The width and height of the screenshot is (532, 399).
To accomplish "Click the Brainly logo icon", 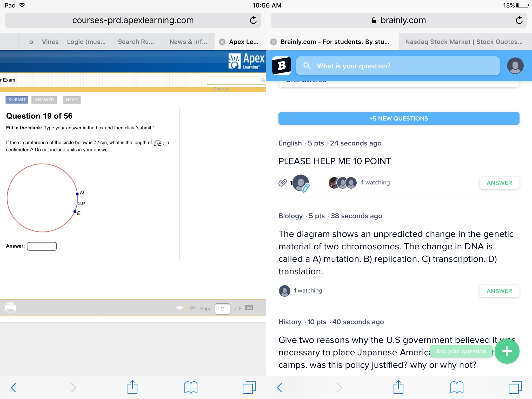I will (x=281, y=66).
